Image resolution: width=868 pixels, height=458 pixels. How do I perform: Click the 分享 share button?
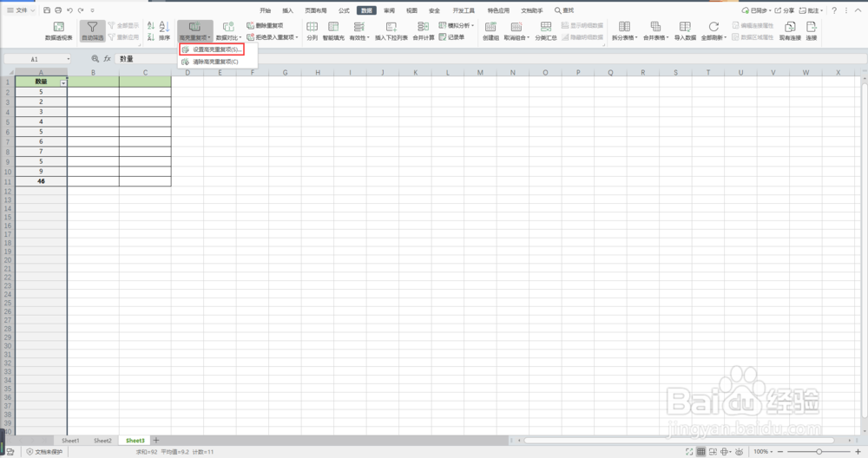[785, 10]
